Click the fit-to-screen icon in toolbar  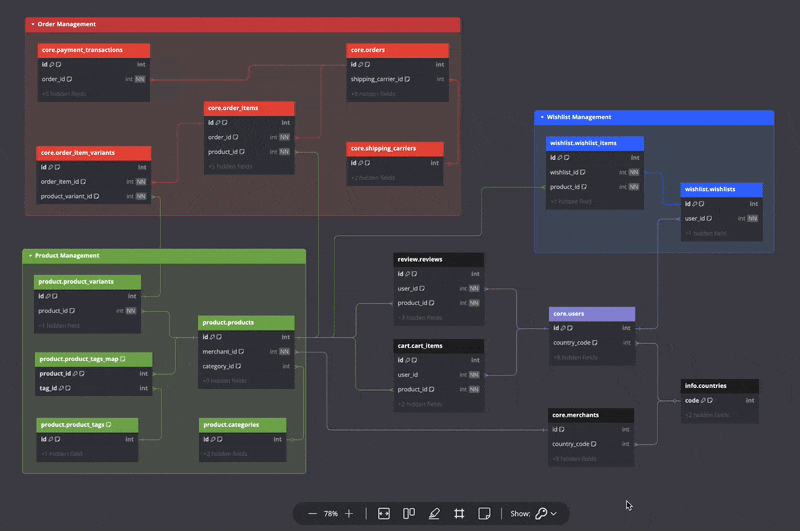384,514
